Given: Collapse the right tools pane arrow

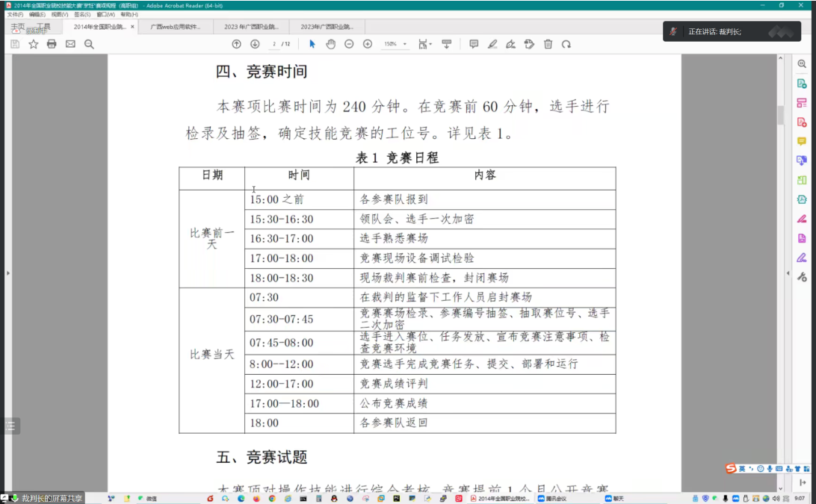Looking at the screenshot, I should coord(788,273).
